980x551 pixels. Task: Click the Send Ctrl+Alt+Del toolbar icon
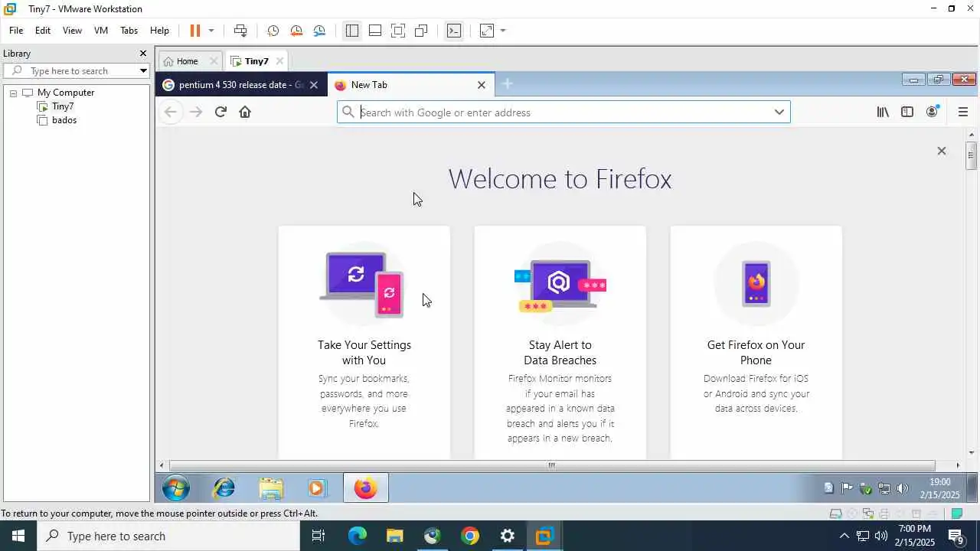click(x=240, y=31)
